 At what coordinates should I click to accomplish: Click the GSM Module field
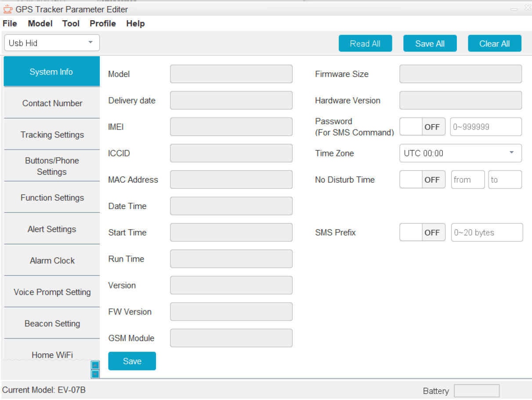[231, 338]
